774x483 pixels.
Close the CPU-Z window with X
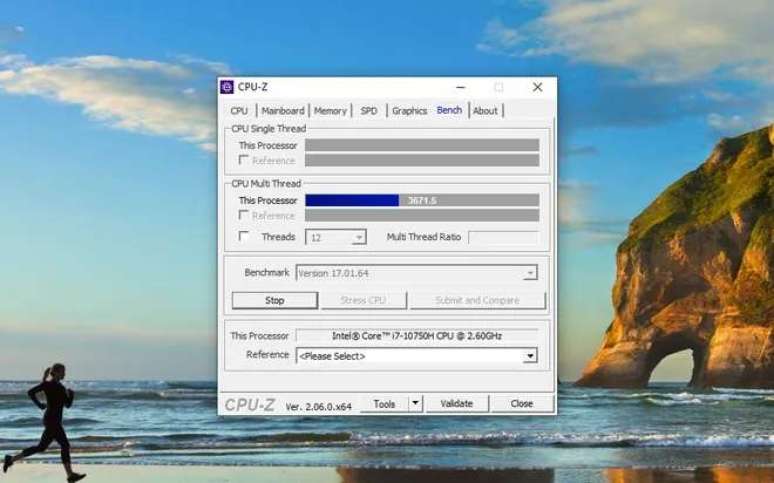[x=538, y=87]
